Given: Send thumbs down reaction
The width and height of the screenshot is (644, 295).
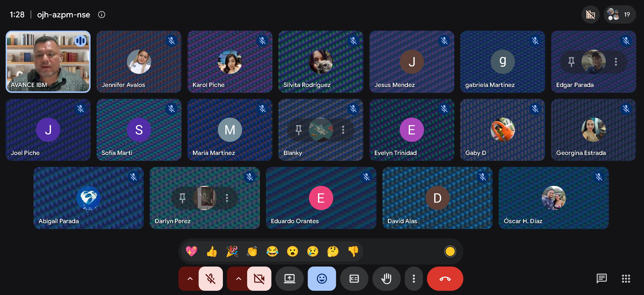Looking at the screenshot, I should [353, 251].
